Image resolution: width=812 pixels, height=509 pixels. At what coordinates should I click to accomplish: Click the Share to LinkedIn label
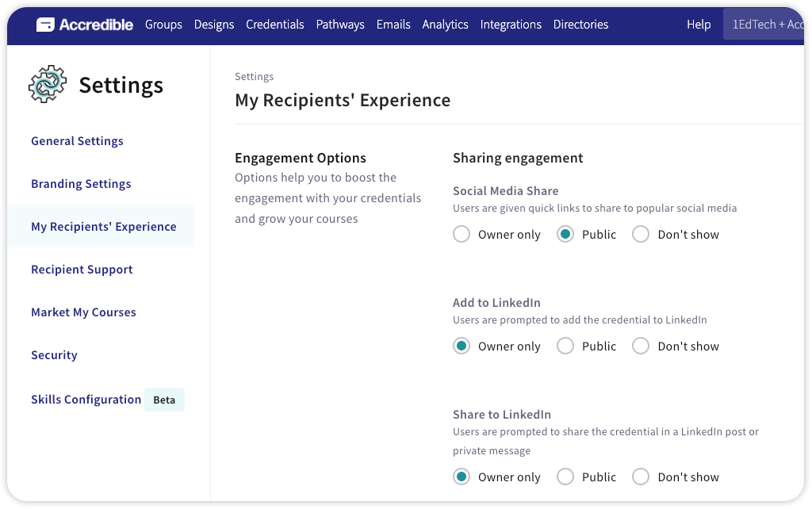(x=502, y=415)
